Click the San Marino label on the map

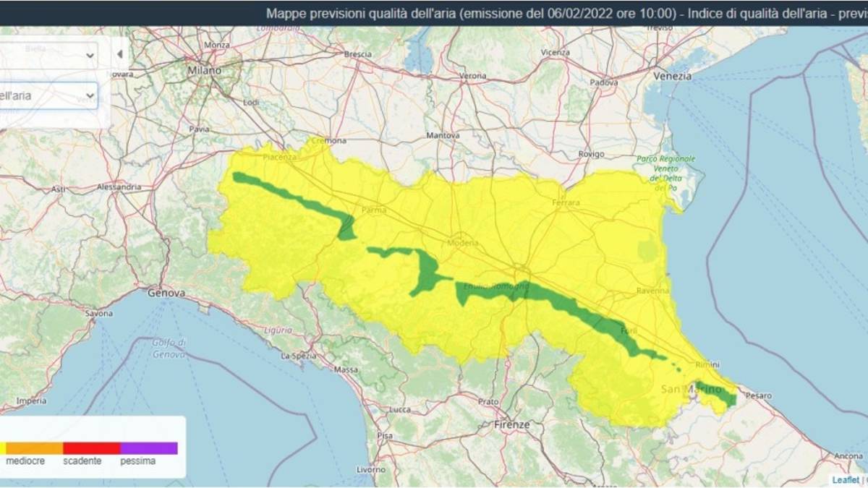click(692, 390)
